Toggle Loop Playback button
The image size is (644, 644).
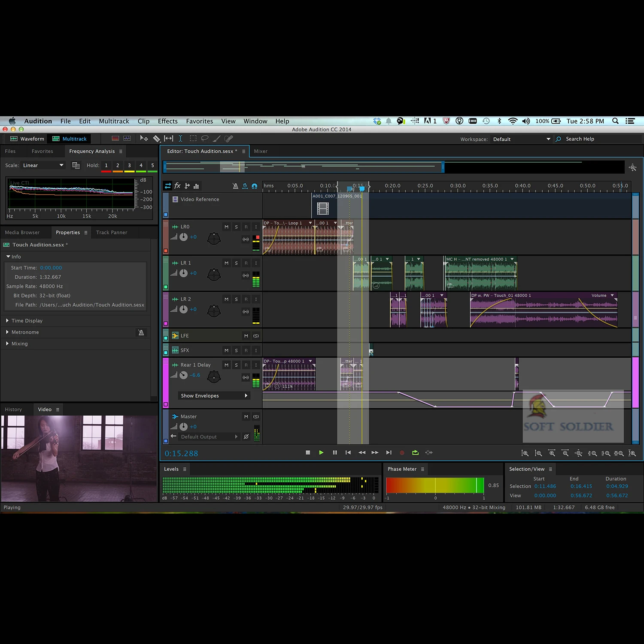click(415, 453)
